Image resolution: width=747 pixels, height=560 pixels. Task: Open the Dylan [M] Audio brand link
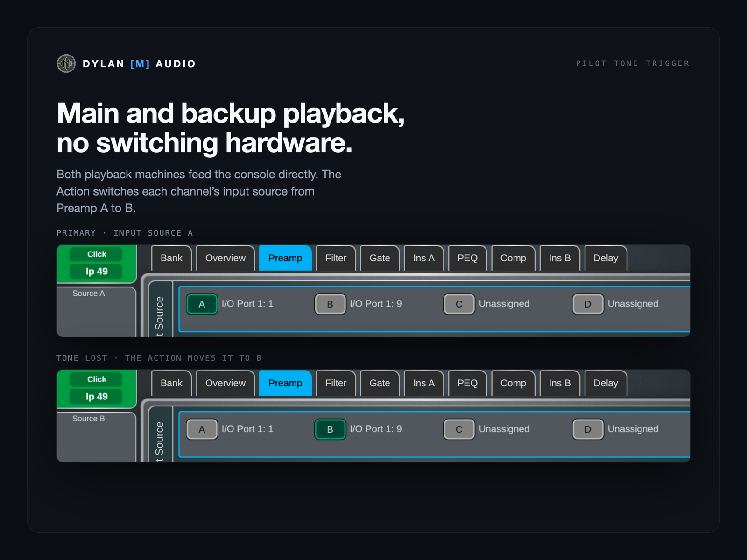coord(126,63)
